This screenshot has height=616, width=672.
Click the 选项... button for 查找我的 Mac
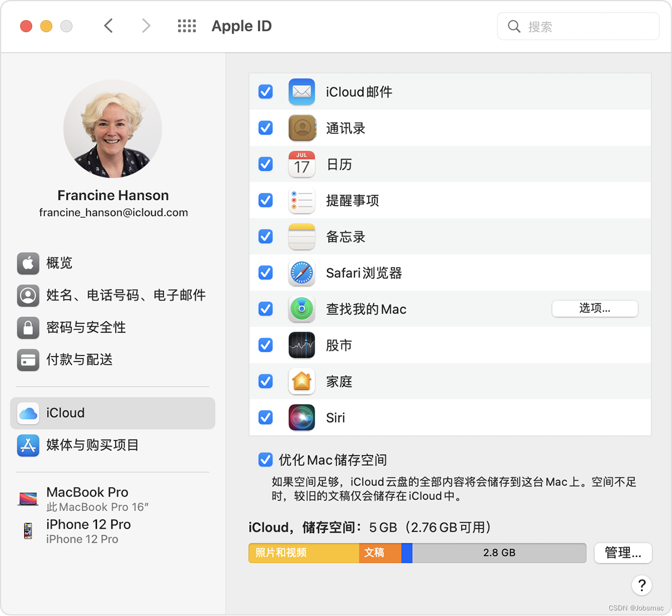pyautogui.click(x=595, y=309)
